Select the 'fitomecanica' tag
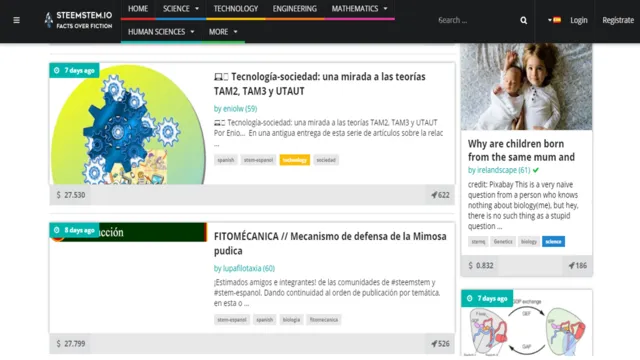This screenshot has height=360, width=640. coord(324,320)
